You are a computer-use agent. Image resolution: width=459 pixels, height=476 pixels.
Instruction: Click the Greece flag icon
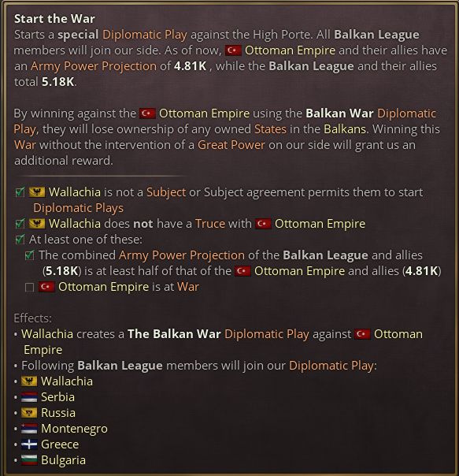click(29, 444)
